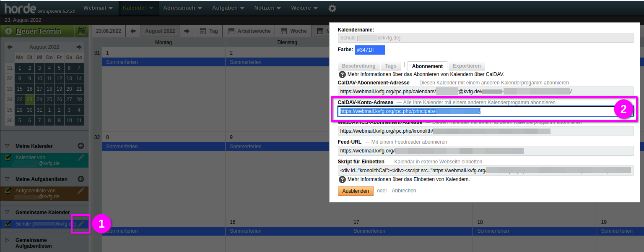
Task: Click the settings gear icon in top bar
Action: click(x=332, y=8)
